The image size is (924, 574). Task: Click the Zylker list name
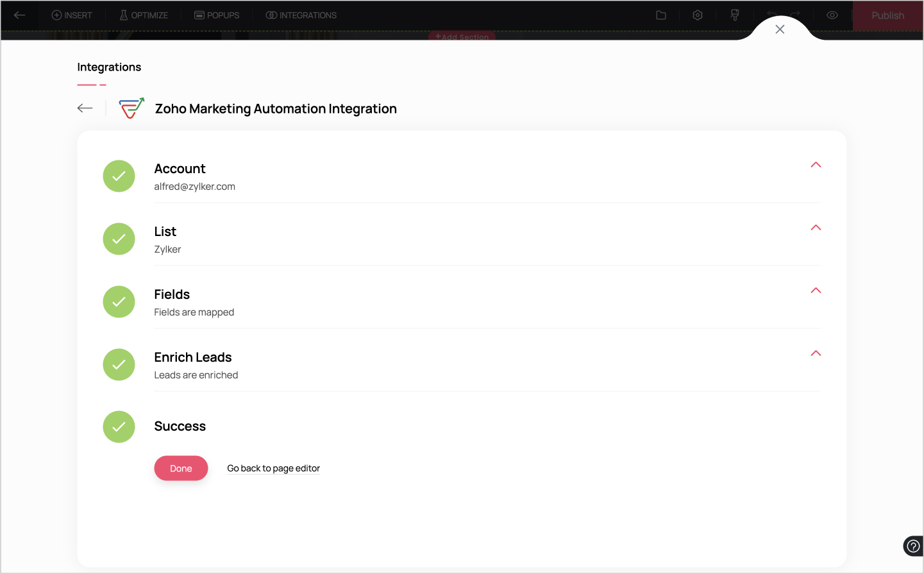click(x=168, y=249)
